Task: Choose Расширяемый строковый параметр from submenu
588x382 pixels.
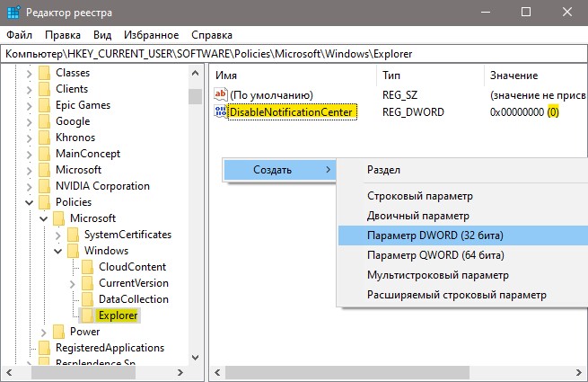Action: (462, 295)
